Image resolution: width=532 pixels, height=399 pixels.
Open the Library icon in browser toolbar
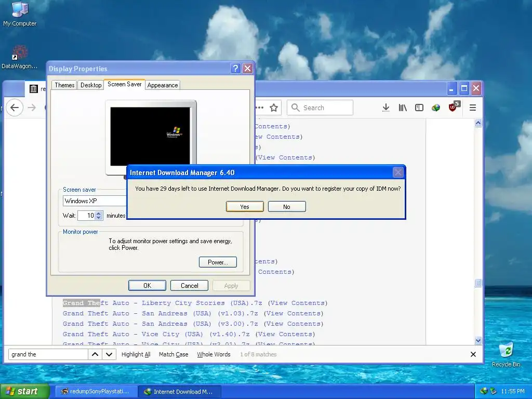(403, 108)
